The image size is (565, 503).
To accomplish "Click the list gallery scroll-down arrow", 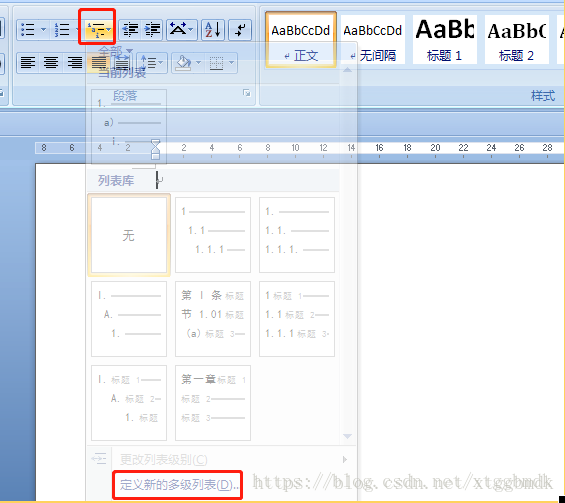I will click(347, 436).
